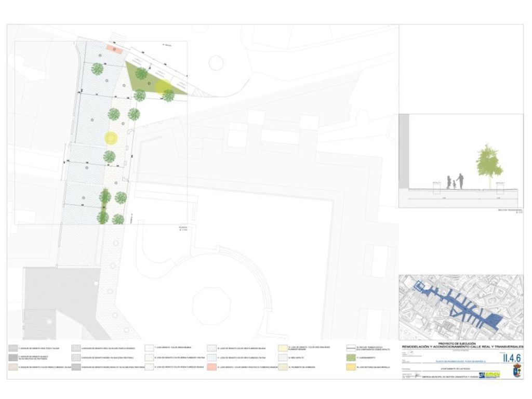532x399 pixels.
Task: Click the municipal coat of arms emblem
Action: [517, 371]
